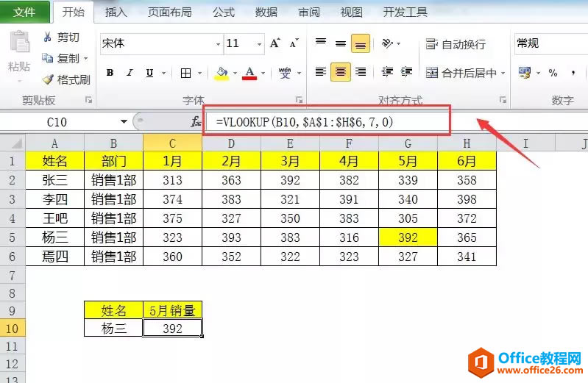Open Merge and Center dropdown arrow
588x383 pixels.
[x=503, y=73]
